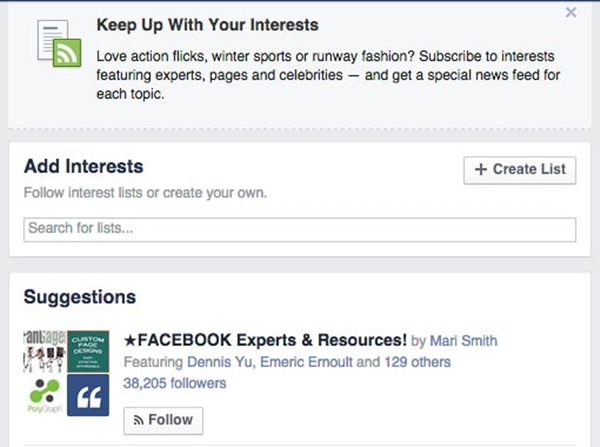Open Emeric Ernoult's profile link

click(306, 362)
